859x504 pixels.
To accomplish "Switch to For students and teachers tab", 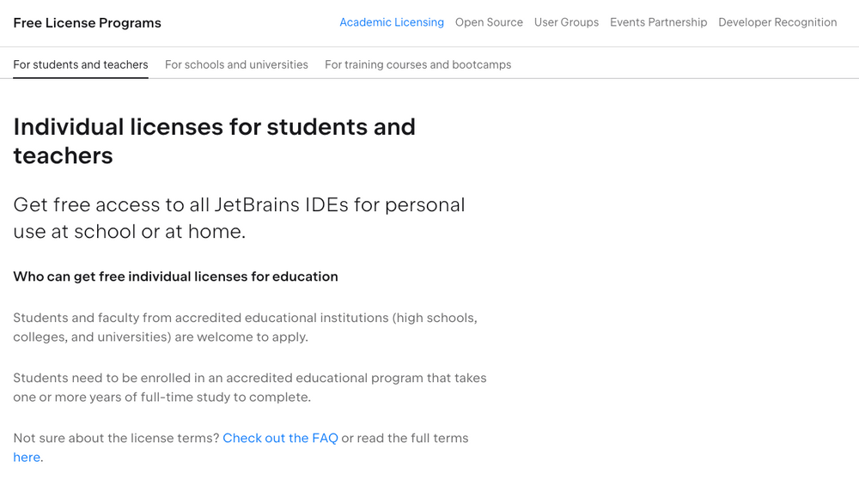I will click(81, 64).
